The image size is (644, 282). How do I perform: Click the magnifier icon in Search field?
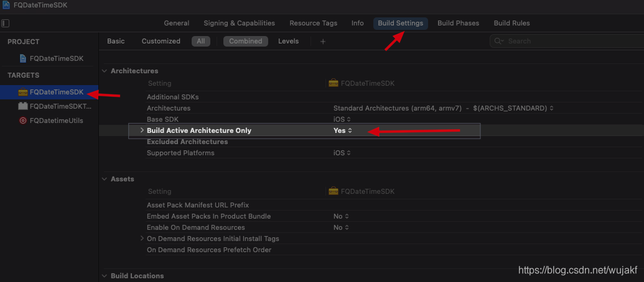point(498,41)
